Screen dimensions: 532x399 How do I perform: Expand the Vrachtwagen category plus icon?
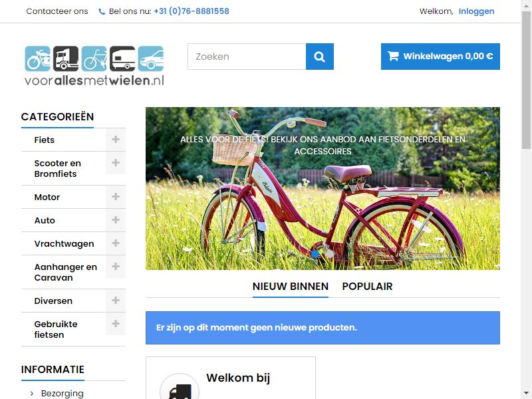coord(116,243)
